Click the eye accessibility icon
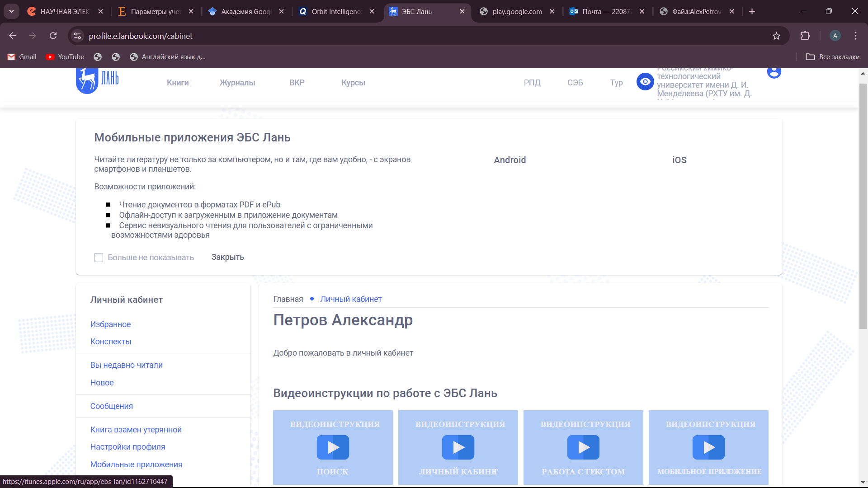The image size is (868, 488). click(x=645, y=82)
